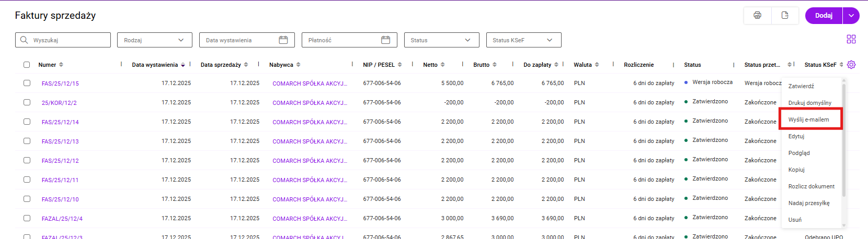Click the printer icon in the header
The image size is (868, 239).
click(x=757, y=16)
